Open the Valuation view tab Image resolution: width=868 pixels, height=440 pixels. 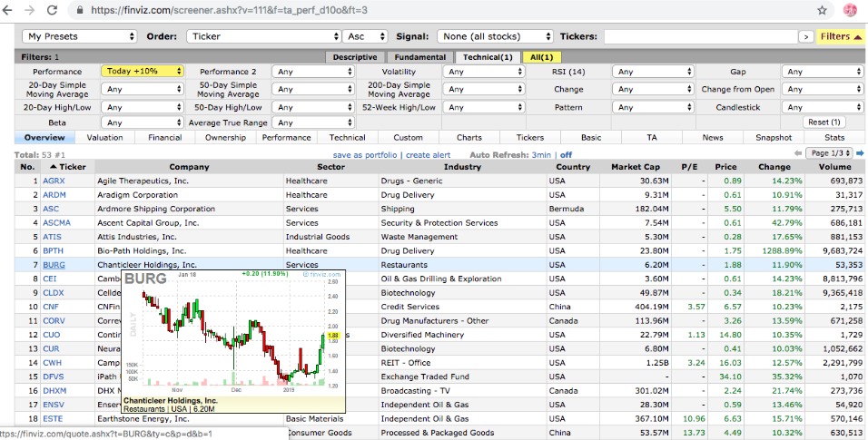point(104,137)
